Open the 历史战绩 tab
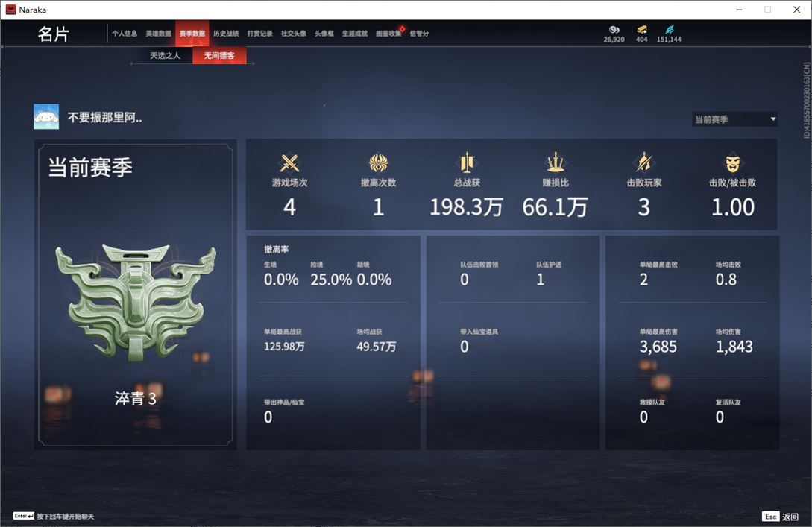 point(226,34)
